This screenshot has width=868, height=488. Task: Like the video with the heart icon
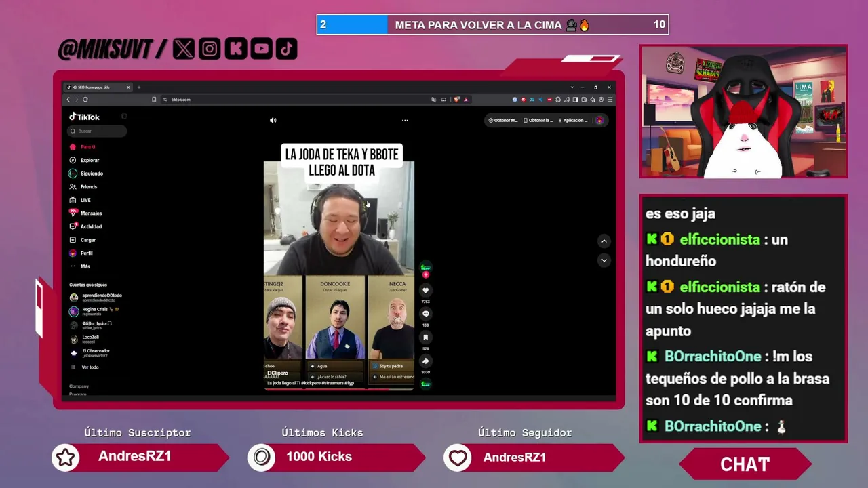(x=426, y=290)
